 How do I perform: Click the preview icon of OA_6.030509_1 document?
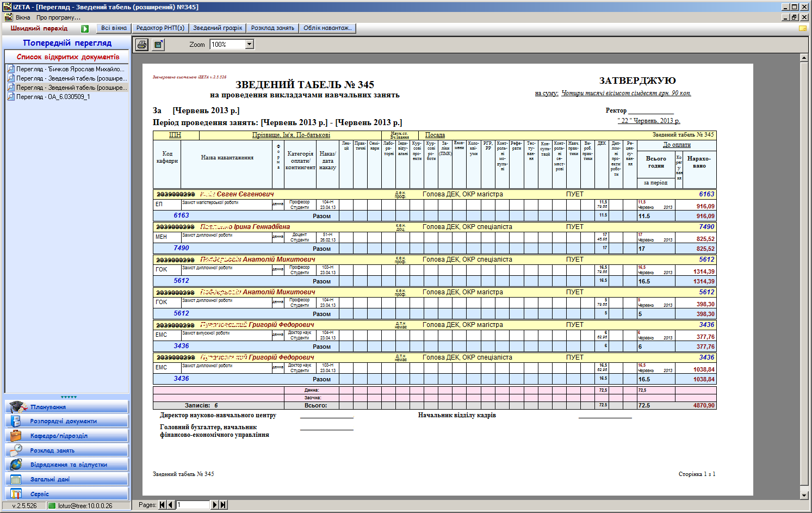coord(11,97)
